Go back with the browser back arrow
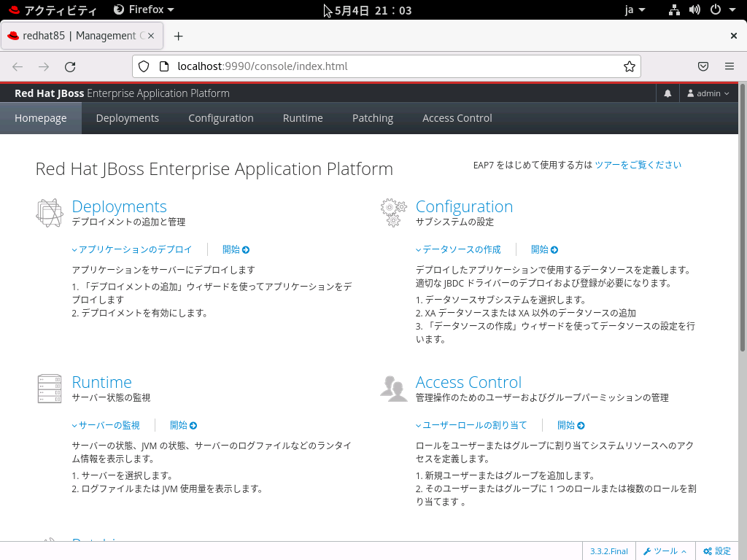 [18, 66]
